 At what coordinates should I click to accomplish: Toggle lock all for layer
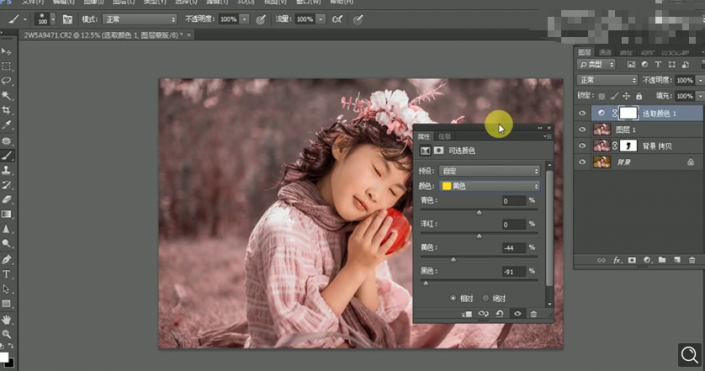click(x=639, y=96)
